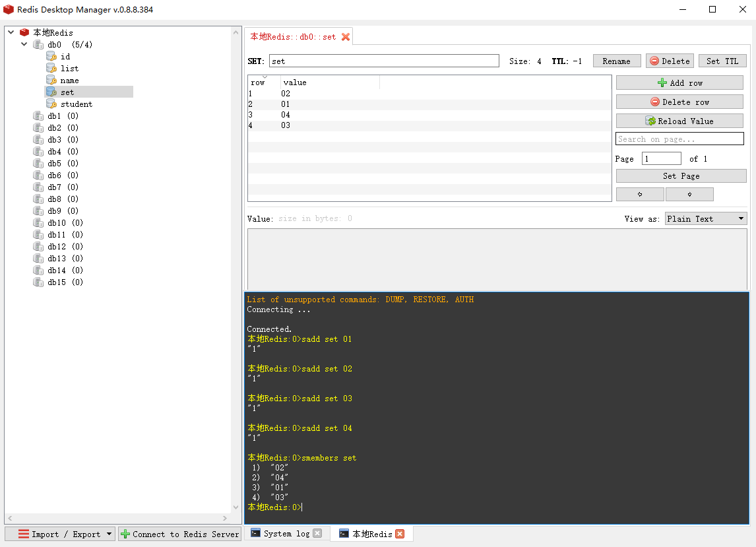Connect to Redis Server button
The width and height of the screenshot is (756, 547).
pos(180,534)
